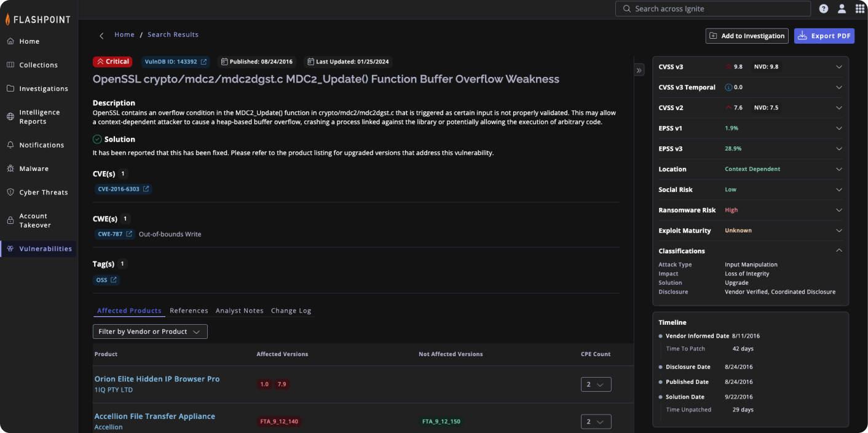The height and width of the screenshot is (433, 868).
Task: Go back with the left chevron icon
Action: [x=101, y=36]
